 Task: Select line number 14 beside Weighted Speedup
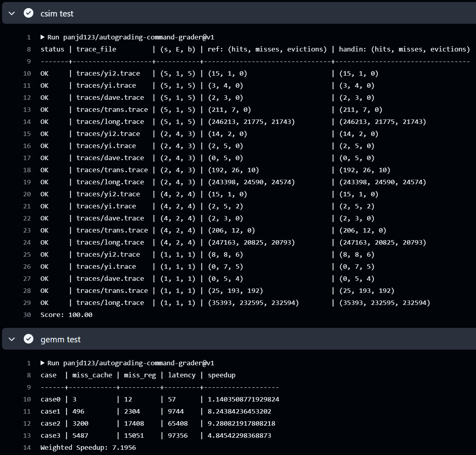(x=27, y=447)
